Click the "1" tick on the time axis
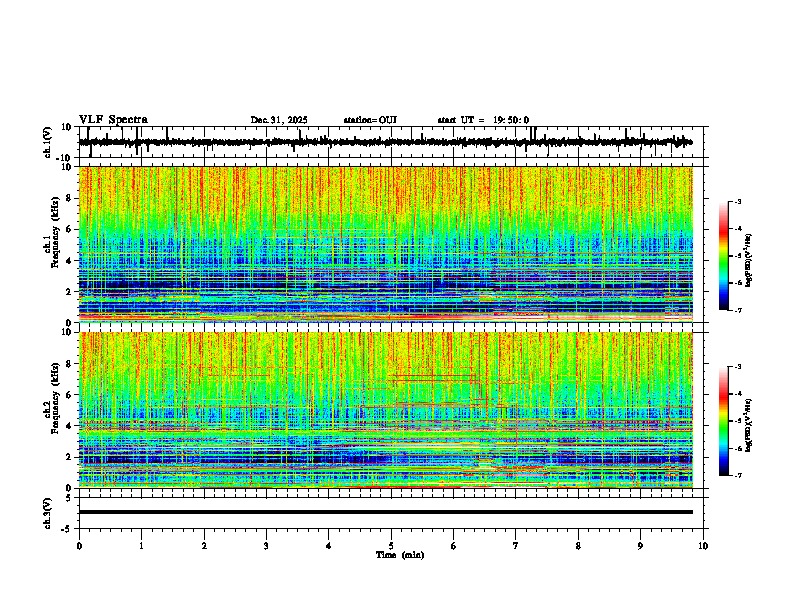 coord(141,546)
